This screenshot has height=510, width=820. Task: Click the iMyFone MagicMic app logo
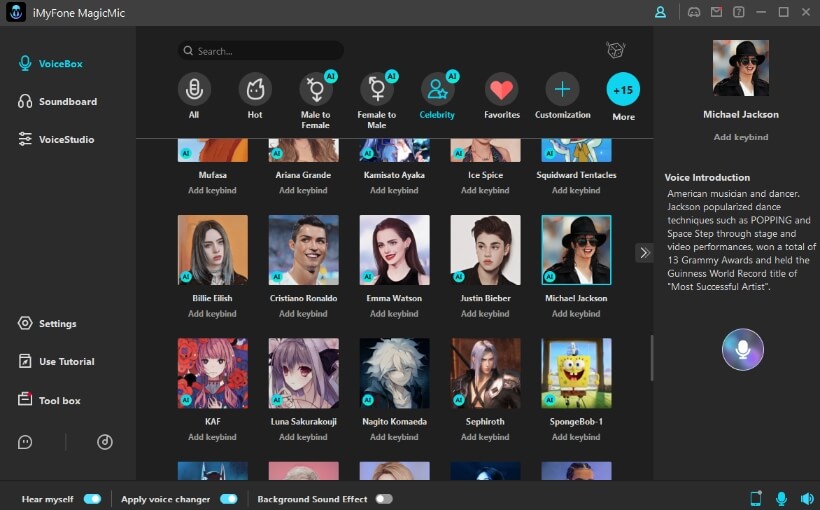pyautogui.click(x=16, y=12)
